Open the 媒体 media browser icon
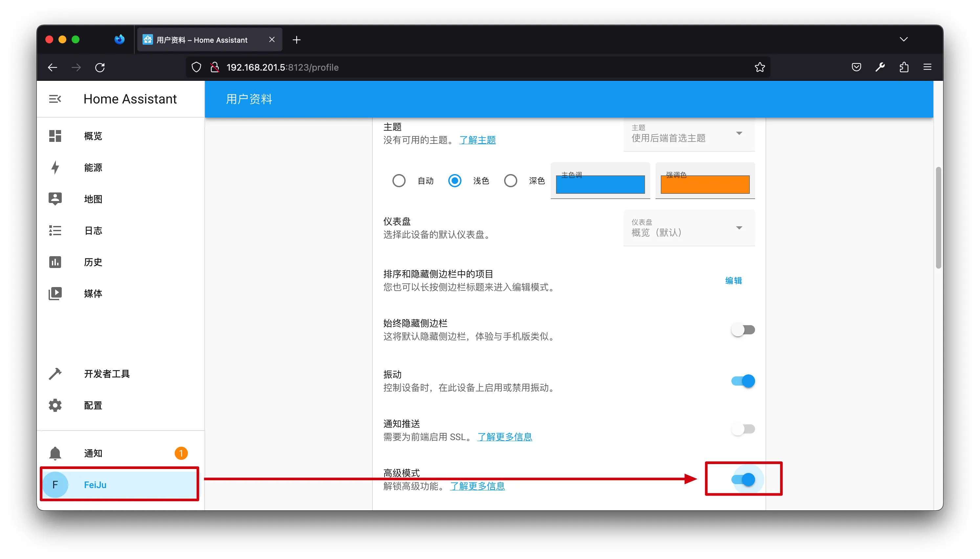This screenshot has width=980, height=559. pyautogui.click(x=55, y=293)
